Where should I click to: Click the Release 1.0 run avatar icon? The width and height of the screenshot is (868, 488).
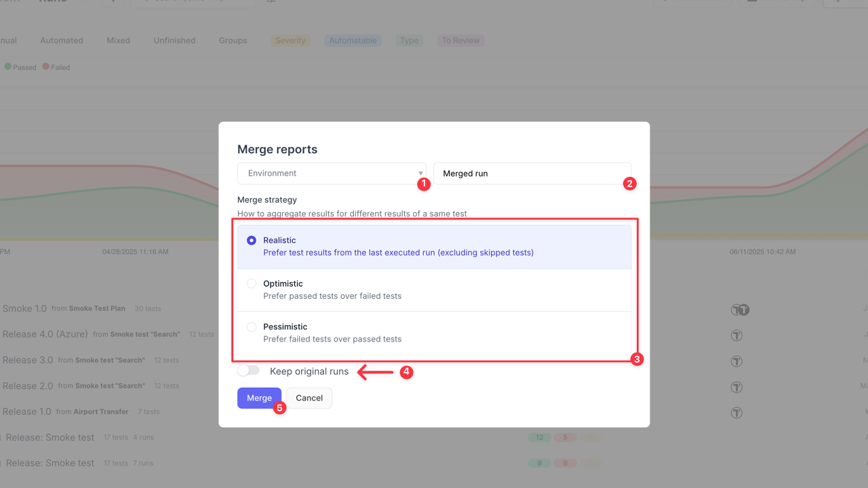(736, 411)
